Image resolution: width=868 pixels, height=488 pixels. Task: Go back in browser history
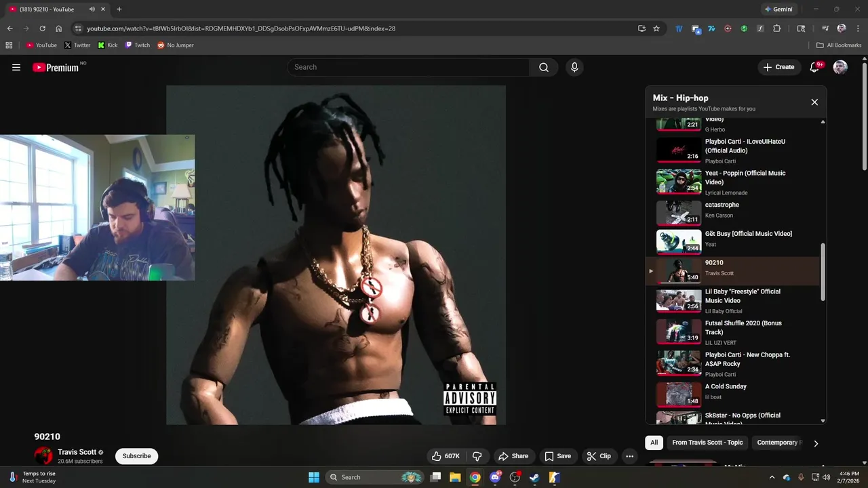coord(9,28)
